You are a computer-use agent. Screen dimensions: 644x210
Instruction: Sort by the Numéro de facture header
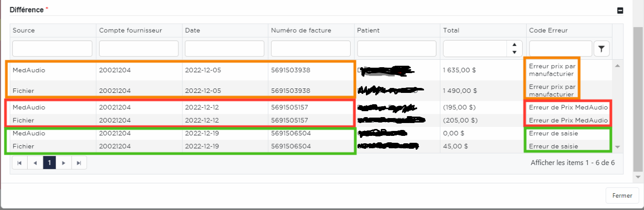301,31
